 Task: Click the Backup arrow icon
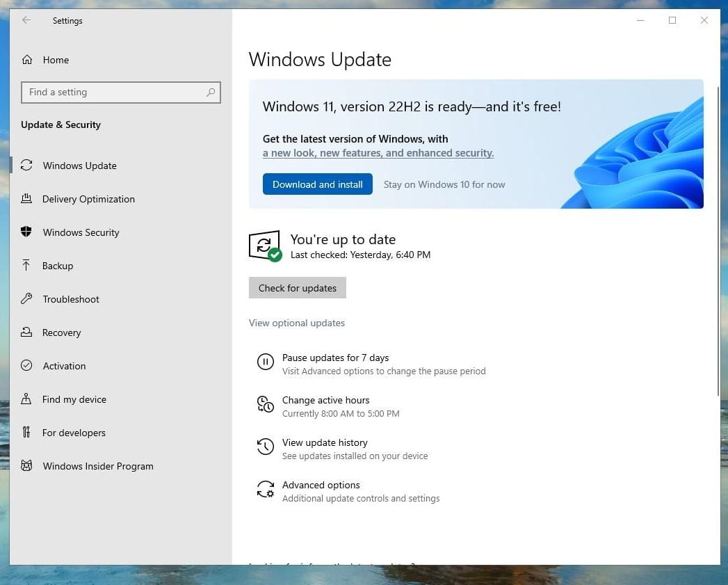pyautogui.click(x=26, y=265)
